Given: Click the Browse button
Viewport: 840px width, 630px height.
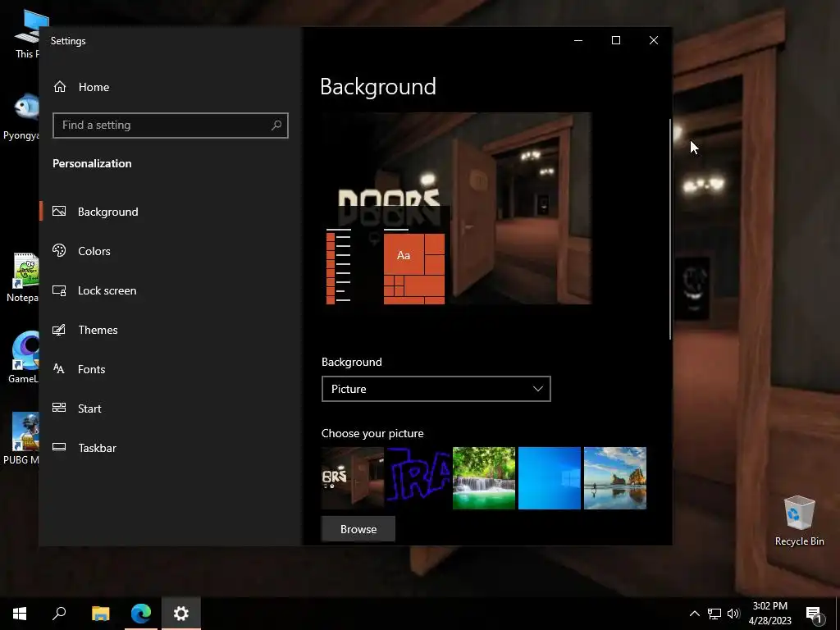Looking at the screenshot, I should pyautogui.click(x=358, y=529).
